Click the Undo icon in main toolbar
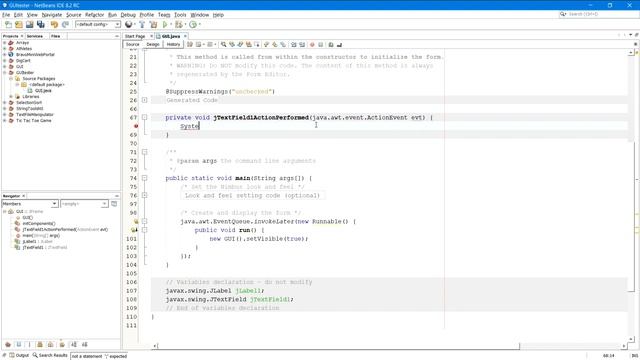 54,24
